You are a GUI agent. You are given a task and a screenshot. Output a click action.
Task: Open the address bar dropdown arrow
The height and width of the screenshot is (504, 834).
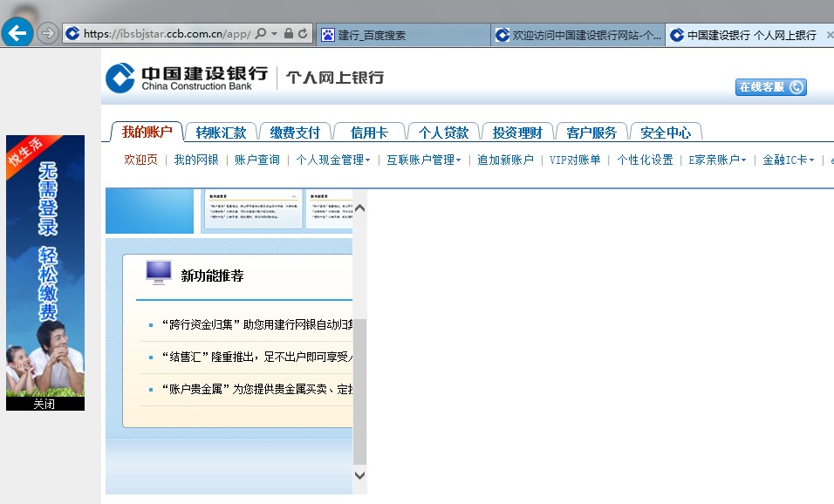tap(275, 33)
